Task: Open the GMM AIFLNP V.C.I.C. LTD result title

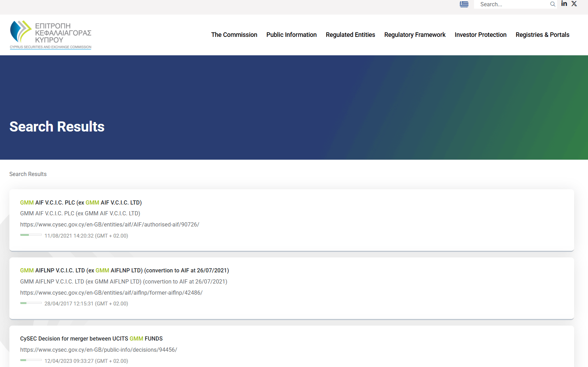Action: tap(124, 271)
